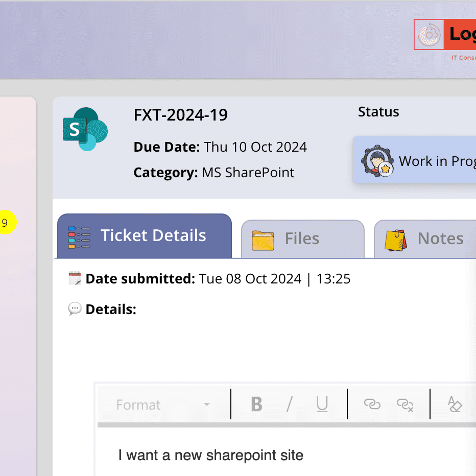Image resolution: width=476 pixels, height=476 pixels.
Task: Toggle bold formatting
Action: (x=256, y=404)
